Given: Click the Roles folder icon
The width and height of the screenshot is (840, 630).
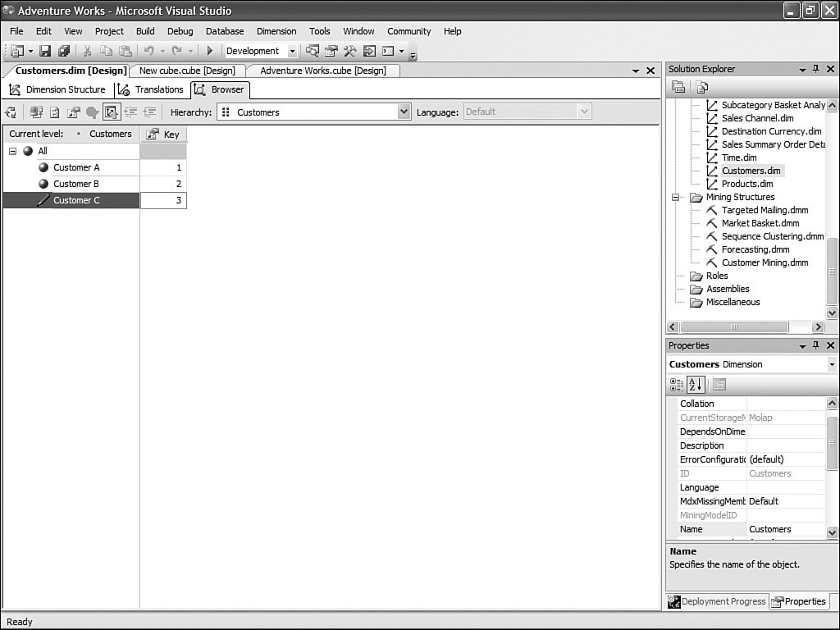Looking at the screenshot, I should pos(696,276).
